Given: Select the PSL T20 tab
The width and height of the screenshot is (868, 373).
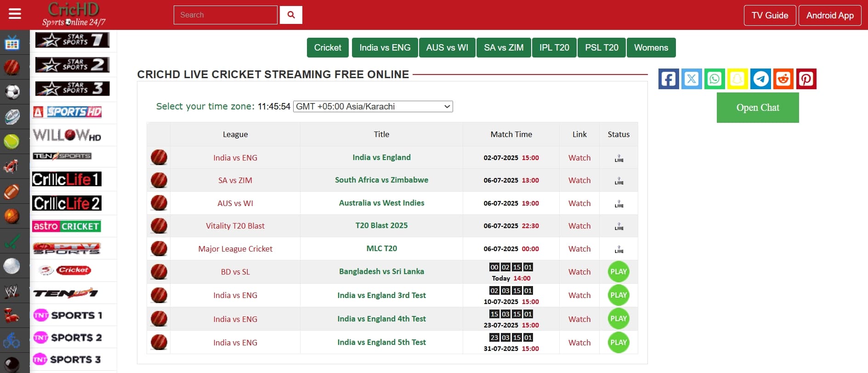Looking at the screenshot, I should (601, 47).
